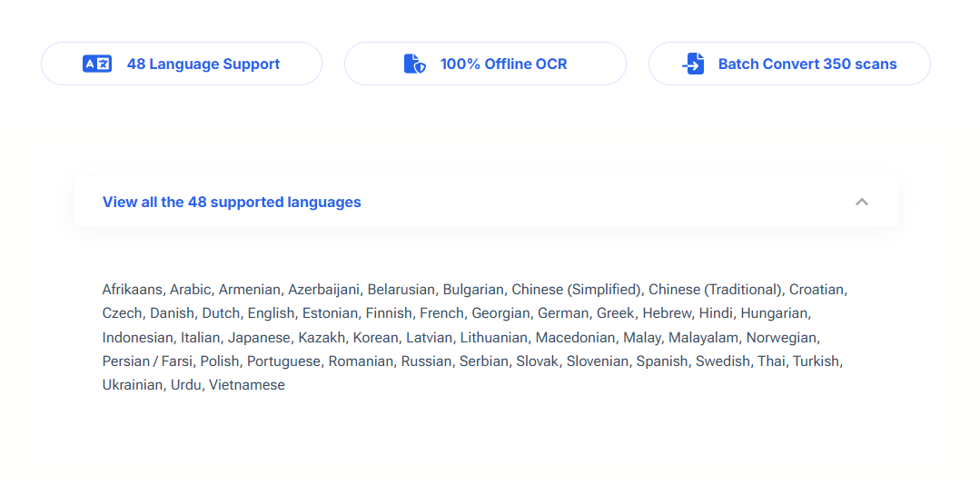Click 'Belarusian' in the language list
Image resolution: width=980 pixels, height=485 pixels.
pos(401,290)
